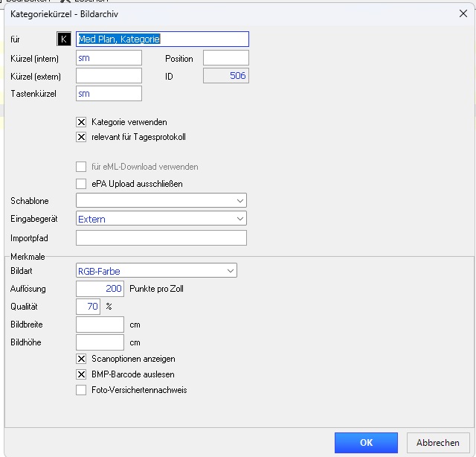Confirm with the OK button
476x457 pixels.
366,443
